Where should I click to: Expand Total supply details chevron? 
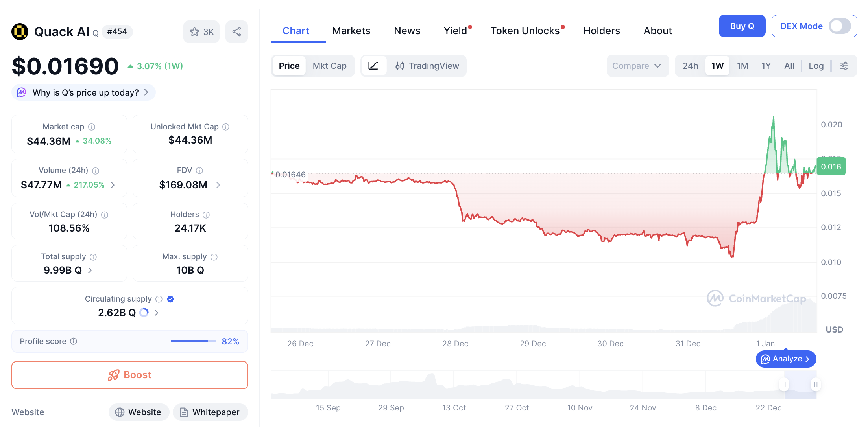point(90,270)
